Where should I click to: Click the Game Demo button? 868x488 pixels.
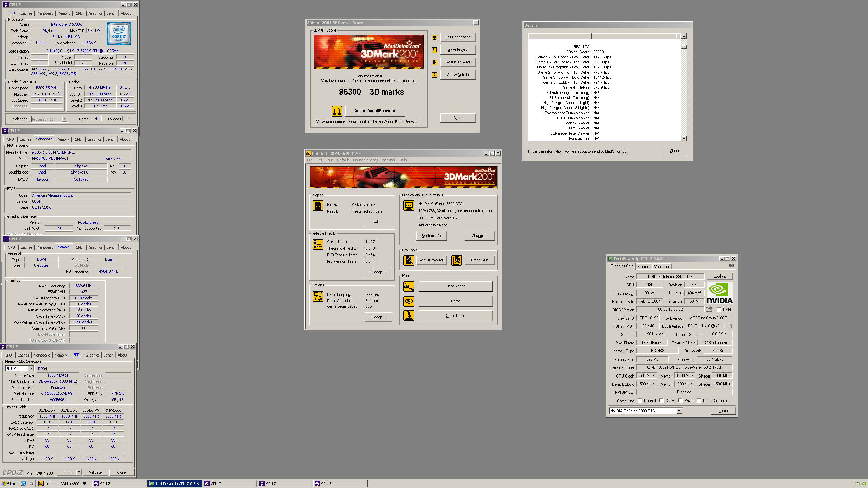[455, 316]
